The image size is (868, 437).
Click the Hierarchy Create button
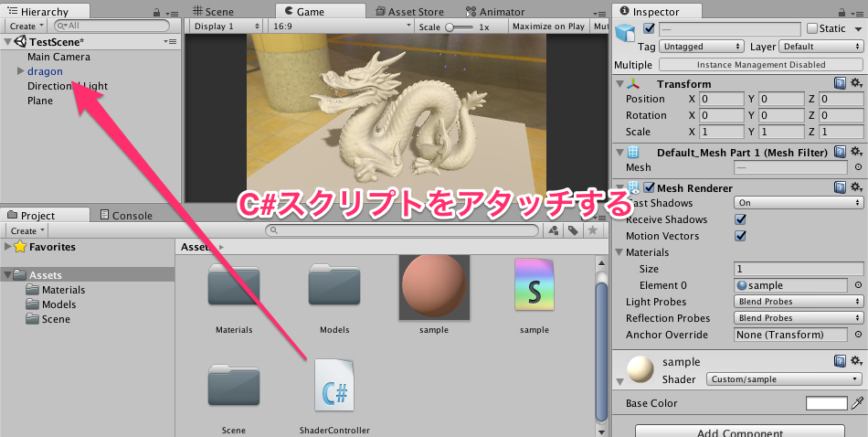click(26, 26)
